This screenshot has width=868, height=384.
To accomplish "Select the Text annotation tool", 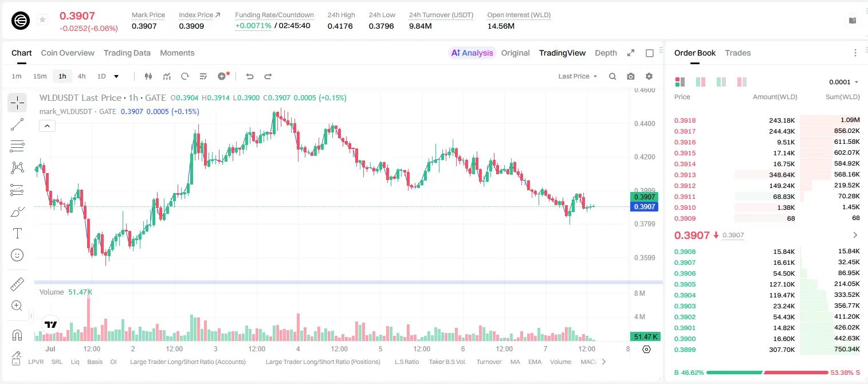I will [17, 233].
